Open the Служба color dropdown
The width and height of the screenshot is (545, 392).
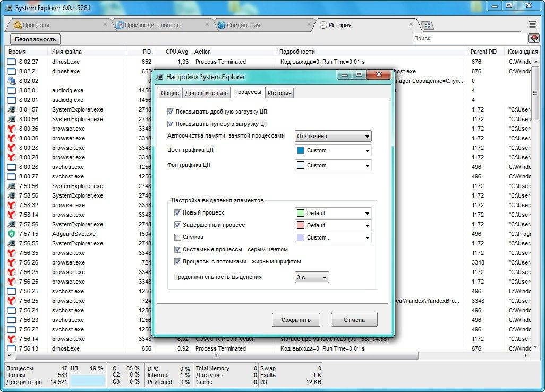pos(333,238)
